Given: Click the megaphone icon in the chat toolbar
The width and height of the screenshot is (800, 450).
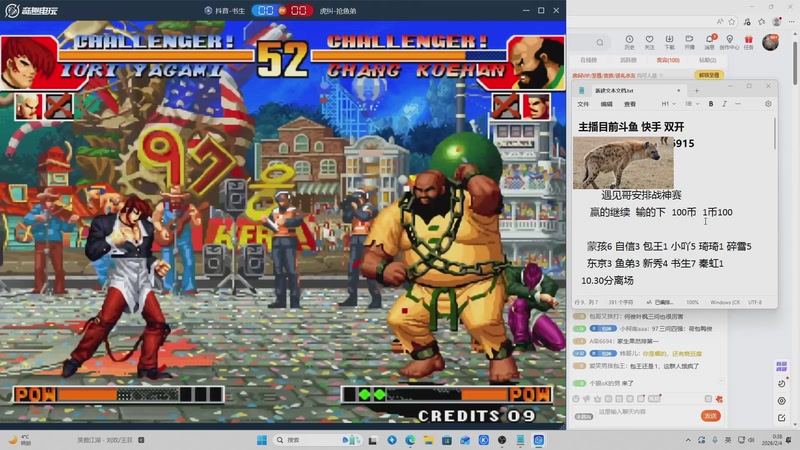Looking at the screenshot, I should click(x=587, y=399).
